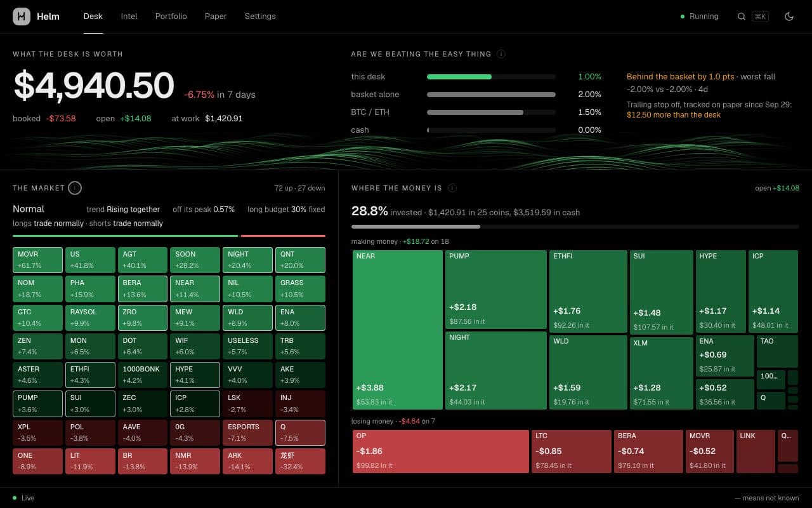Click the $4,940.50 desk value
Viewport: 812px width, 508px height.
(x=94, y=86)
